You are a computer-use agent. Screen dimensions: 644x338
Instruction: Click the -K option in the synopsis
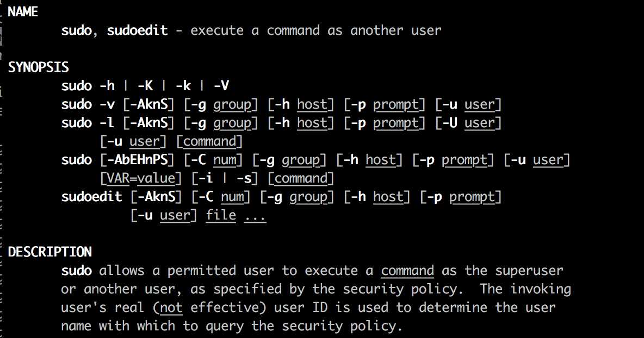click(145, 86)
